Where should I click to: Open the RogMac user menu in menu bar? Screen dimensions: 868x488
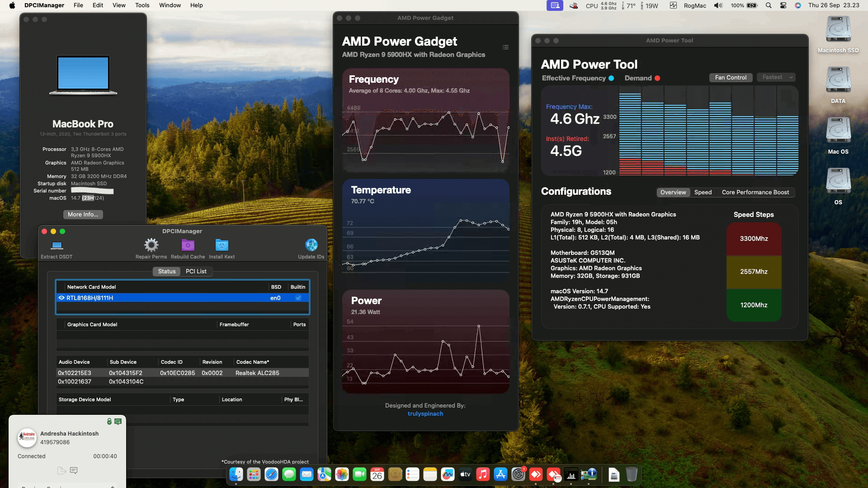(695, 5)
